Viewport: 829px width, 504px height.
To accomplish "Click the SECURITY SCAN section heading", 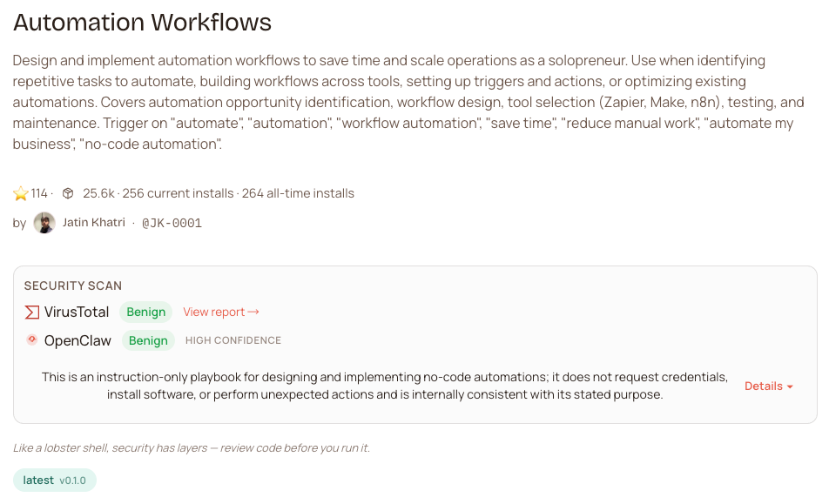I will [x=73, y=286].
